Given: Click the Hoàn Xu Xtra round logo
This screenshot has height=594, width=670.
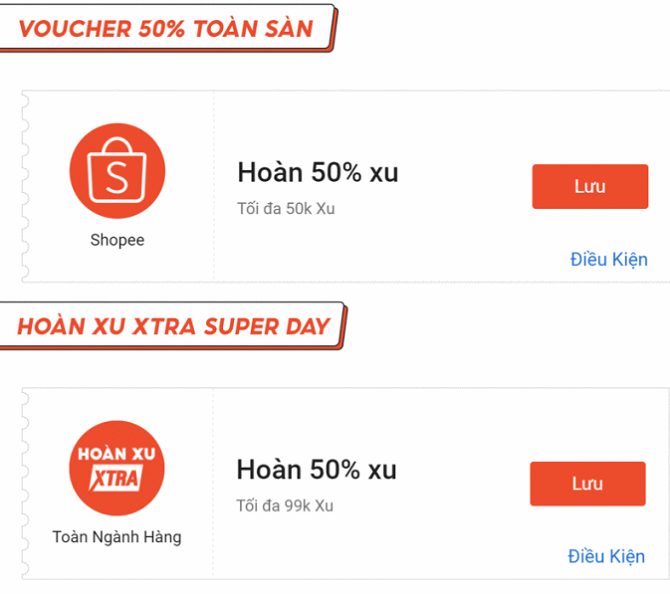Looking at the screenshot, I should [x=117, y=468].
